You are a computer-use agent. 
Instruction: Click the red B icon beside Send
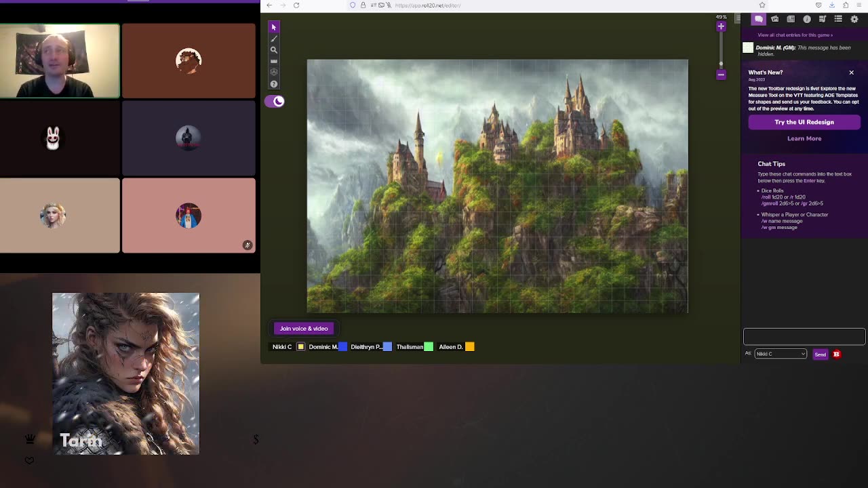point(837,354)
